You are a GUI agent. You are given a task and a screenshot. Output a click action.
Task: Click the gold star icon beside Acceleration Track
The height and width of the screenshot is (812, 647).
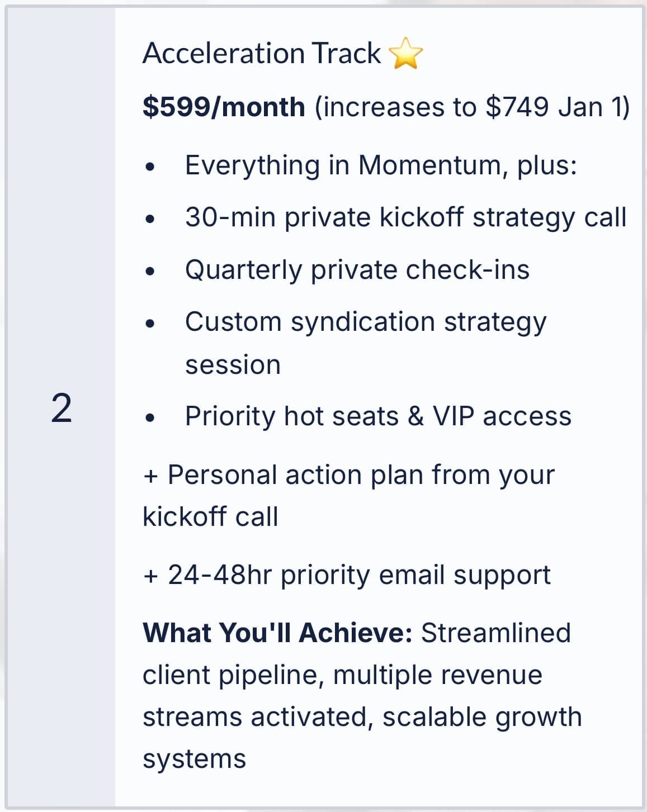pyautogui.click(x=405, y=54)
